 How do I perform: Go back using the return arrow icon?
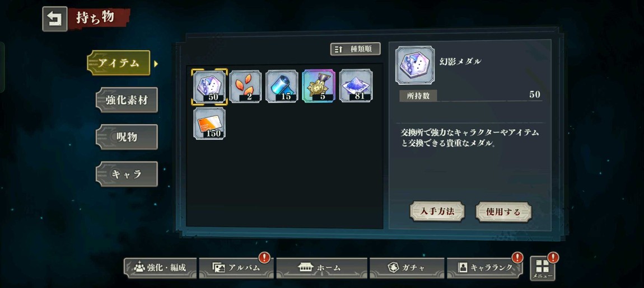tap(55, 19)
